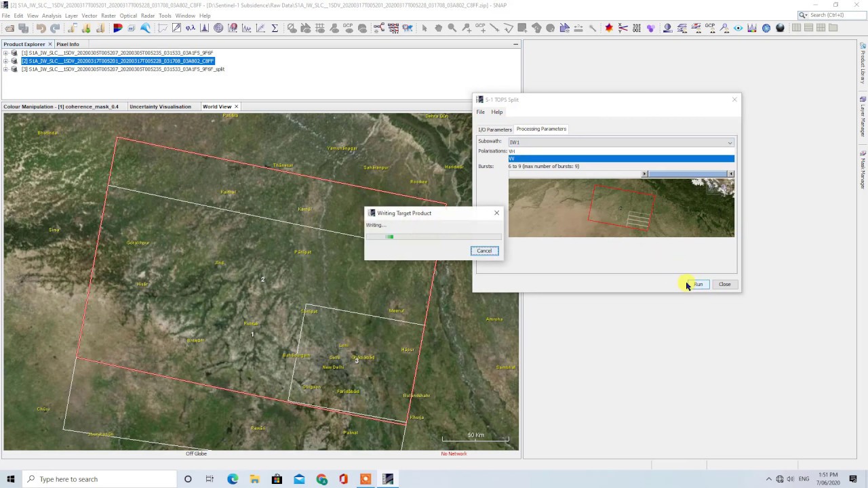Select the Pan hand tool
Screen dimensions: 868x488
438,28
